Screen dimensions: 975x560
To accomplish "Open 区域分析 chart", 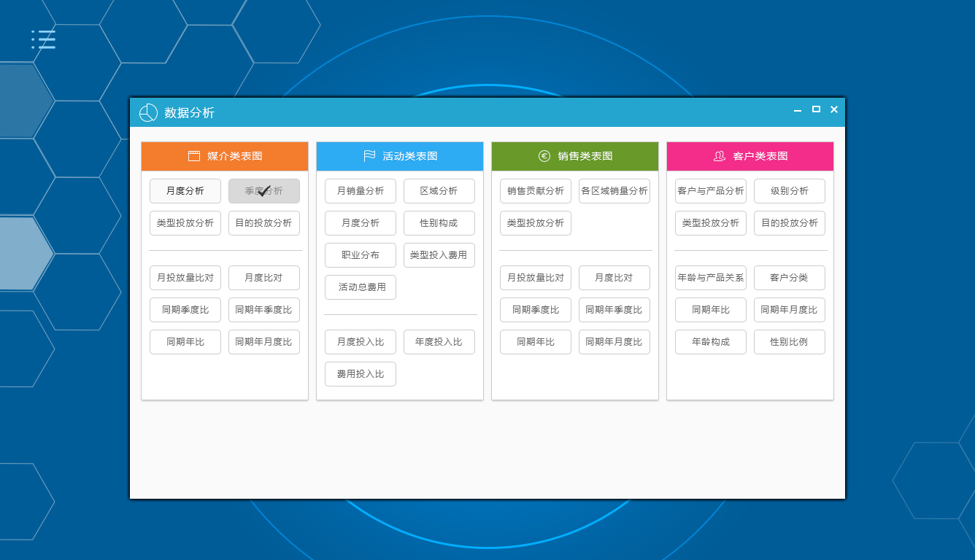I will [439, 191].
